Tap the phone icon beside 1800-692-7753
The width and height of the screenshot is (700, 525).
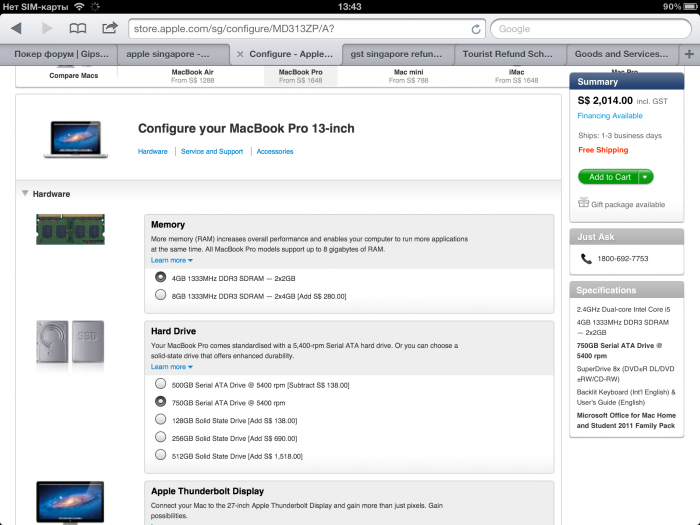pos(586,258)
